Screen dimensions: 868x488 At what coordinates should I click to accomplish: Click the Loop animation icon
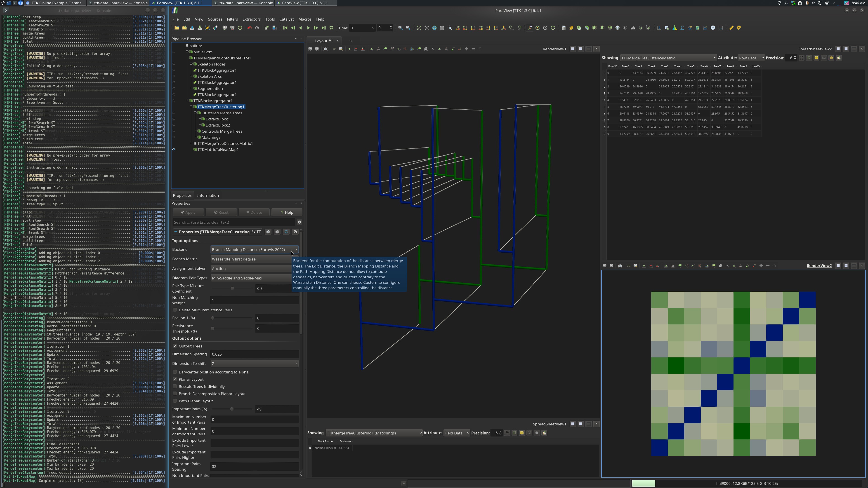[331, 28]
